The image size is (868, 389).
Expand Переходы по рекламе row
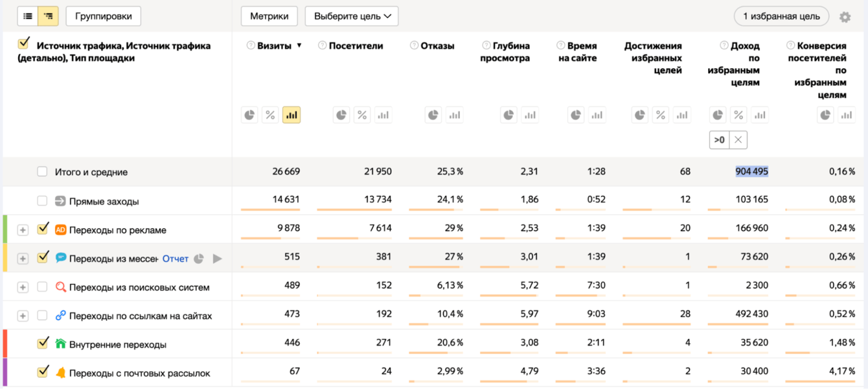23,230
